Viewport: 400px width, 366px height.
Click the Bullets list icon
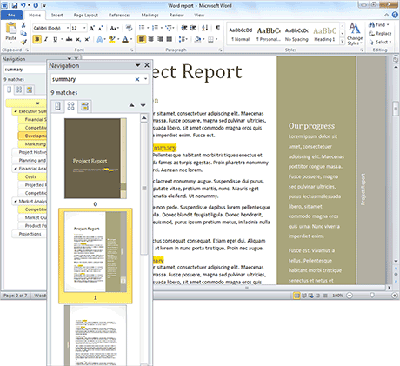point(141,28)
